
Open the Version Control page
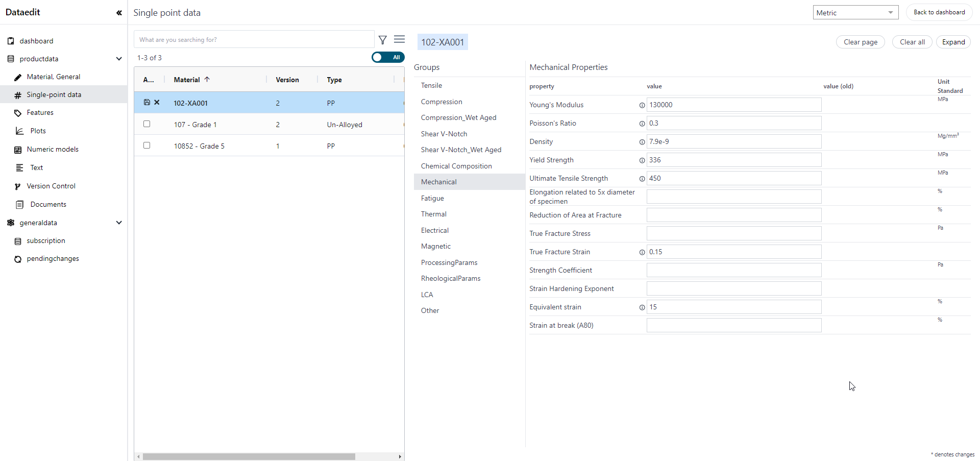(x=51, y=186)
